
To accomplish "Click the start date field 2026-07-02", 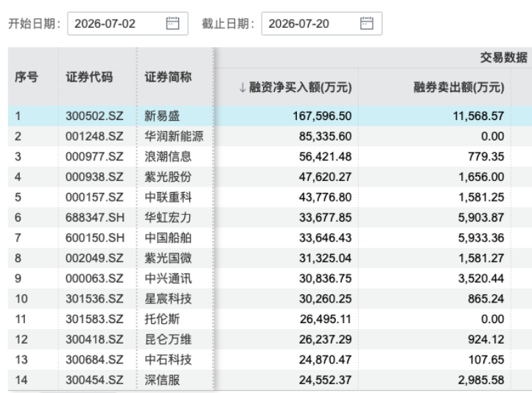I will pos(127,24).
